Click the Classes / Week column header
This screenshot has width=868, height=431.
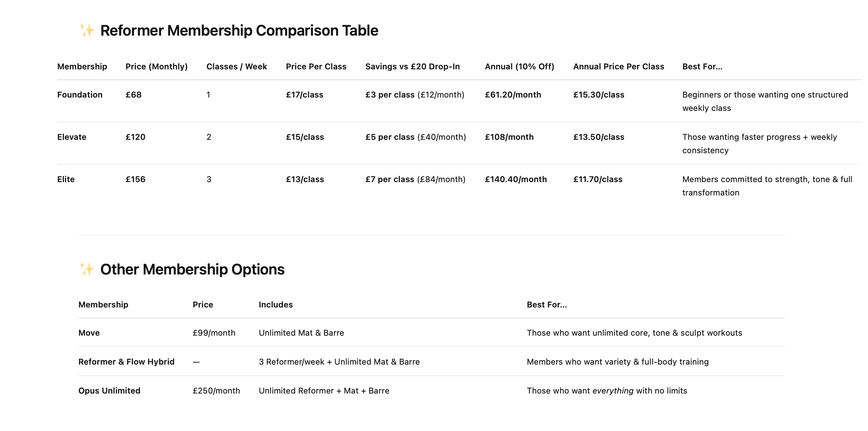coord(236,66)
